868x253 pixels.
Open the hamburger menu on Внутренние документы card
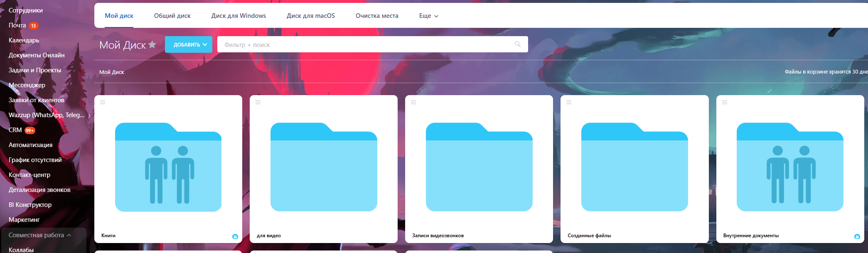[x=725, y=102]
